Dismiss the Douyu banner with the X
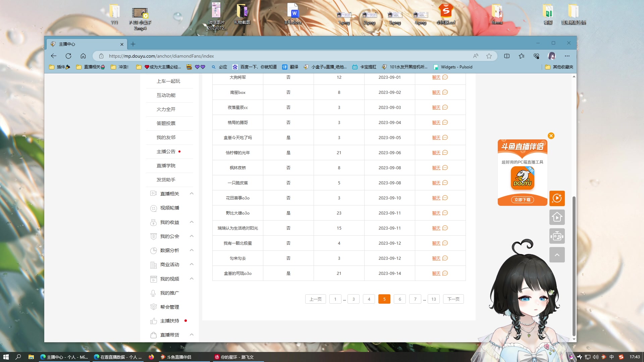The height and width of the screenshot is (362, 644). pos(551,136)
